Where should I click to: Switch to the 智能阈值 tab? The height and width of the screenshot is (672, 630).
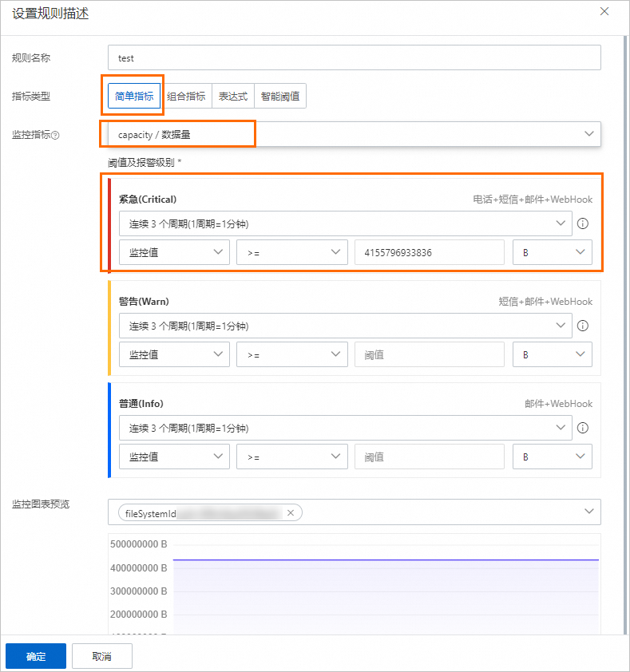point(280,96)
